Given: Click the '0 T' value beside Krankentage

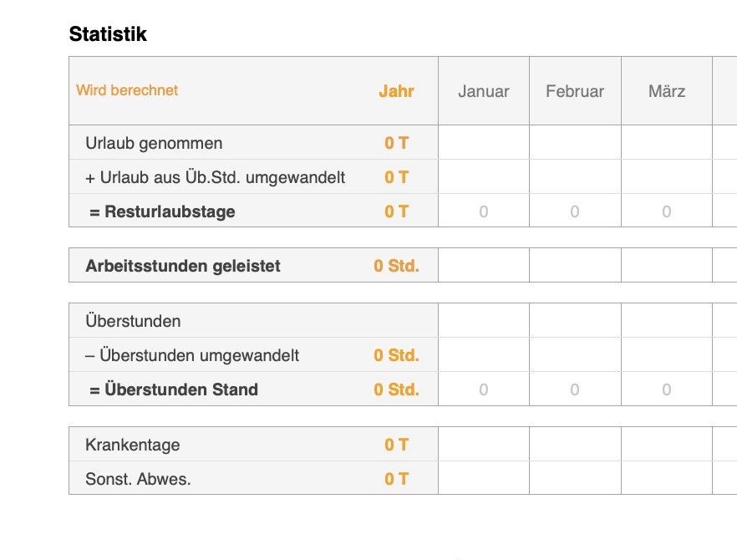Looking at the screenshot, I should tap(396, 444).
